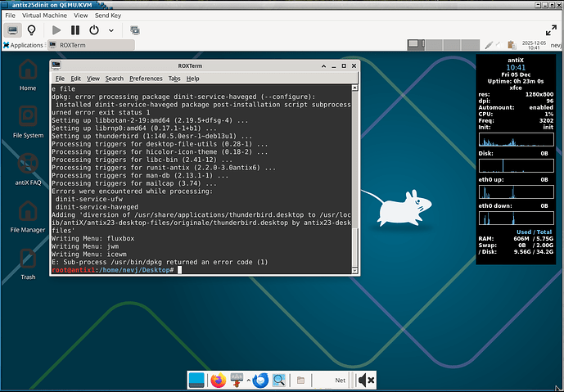Open the Send Key menu

point(108,16)
